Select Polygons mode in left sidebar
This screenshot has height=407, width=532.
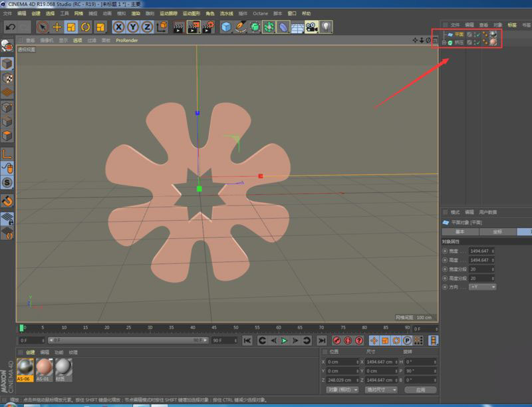7,136
